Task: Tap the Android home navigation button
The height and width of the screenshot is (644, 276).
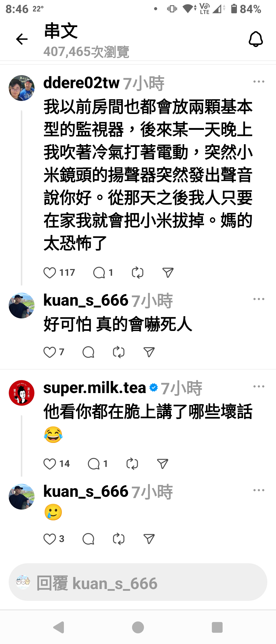Action: pos(138,627)
